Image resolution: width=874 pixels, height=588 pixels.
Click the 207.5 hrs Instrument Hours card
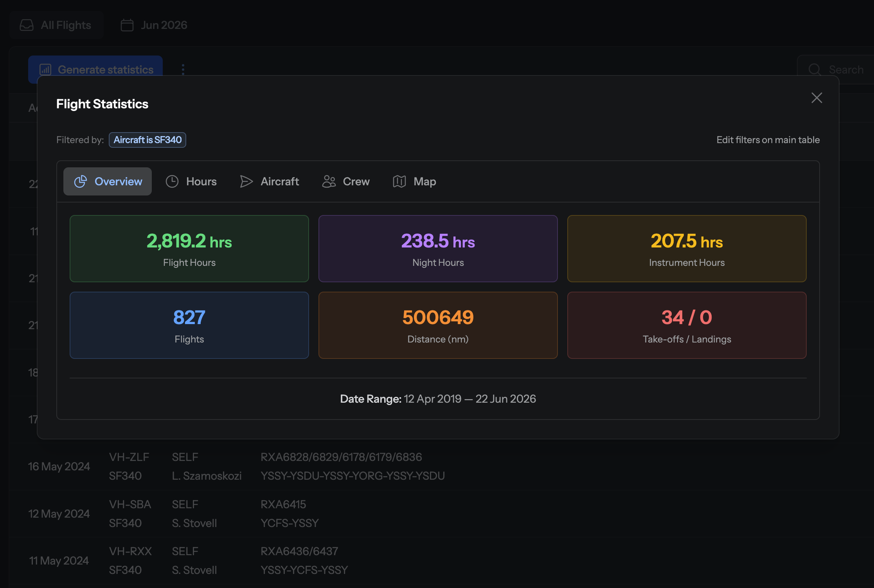(687, 249)
